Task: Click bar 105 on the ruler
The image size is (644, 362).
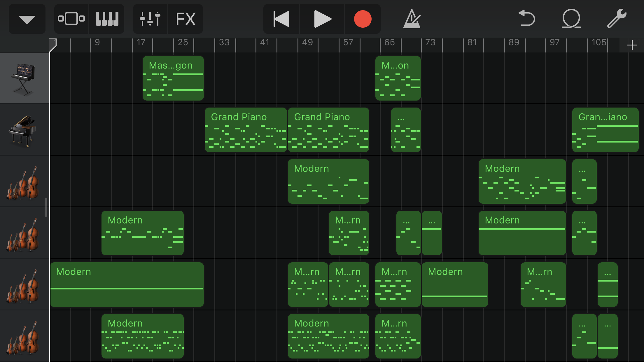Action: pos(599,43)
